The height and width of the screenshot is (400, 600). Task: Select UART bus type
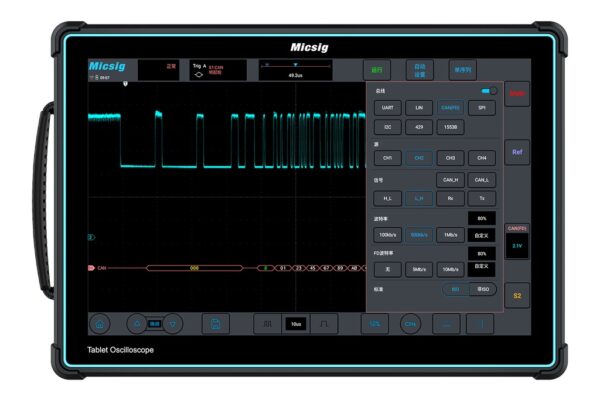click(388, 108)
